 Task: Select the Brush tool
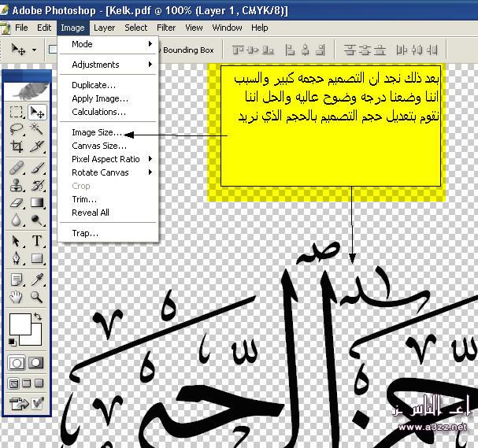click(37, 168)
